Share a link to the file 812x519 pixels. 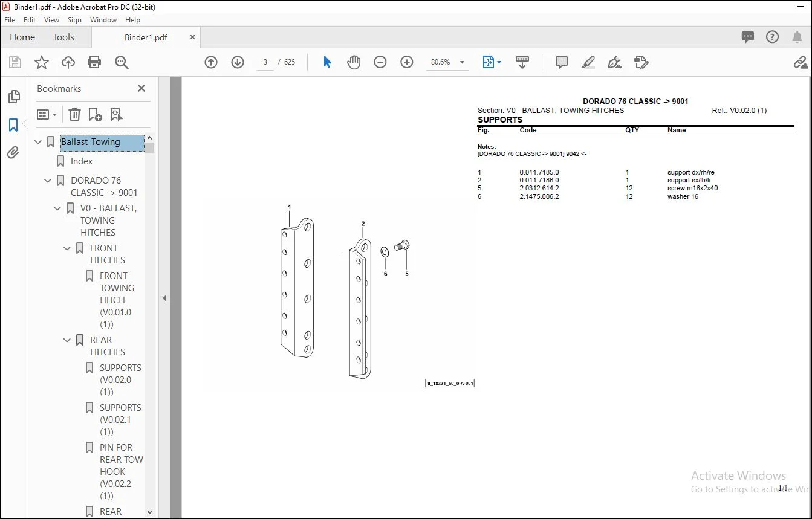(801, 62)
